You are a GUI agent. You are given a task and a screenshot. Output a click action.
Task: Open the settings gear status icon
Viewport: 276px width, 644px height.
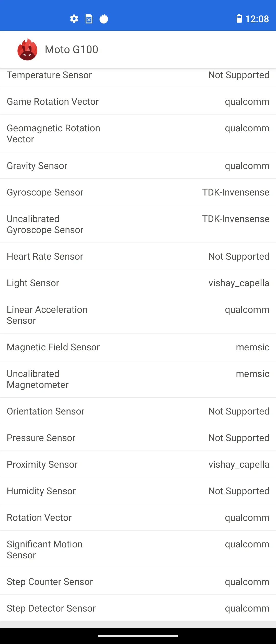[x=74, y=19]
